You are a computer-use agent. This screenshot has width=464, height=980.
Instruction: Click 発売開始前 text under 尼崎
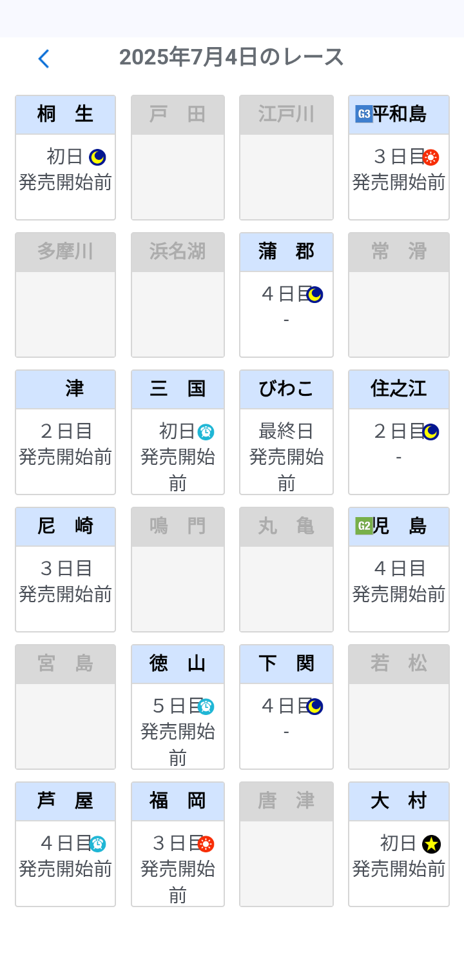click(x=65, y=594)
